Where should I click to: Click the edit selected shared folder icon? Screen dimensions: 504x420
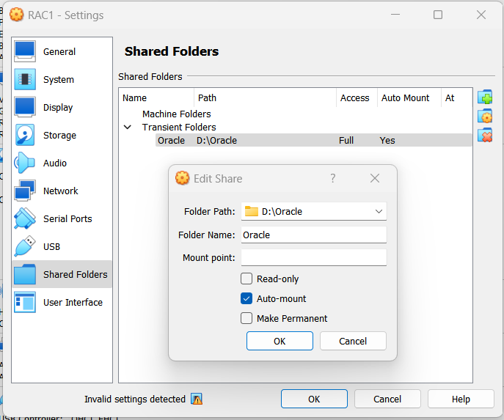[485, 116]
